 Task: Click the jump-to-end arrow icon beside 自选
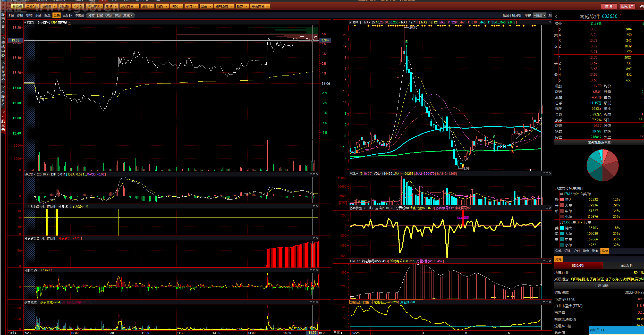pos(550,15)
